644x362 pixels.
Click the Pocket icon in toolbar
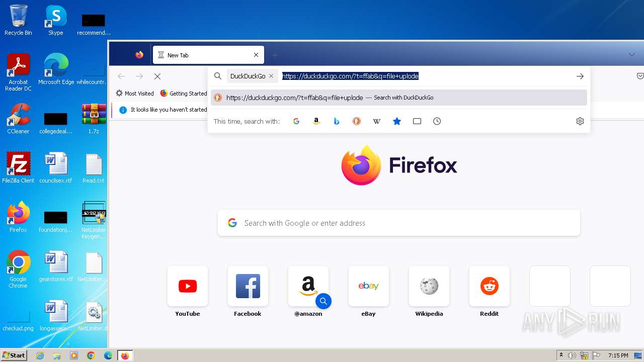tap(640, 76)
